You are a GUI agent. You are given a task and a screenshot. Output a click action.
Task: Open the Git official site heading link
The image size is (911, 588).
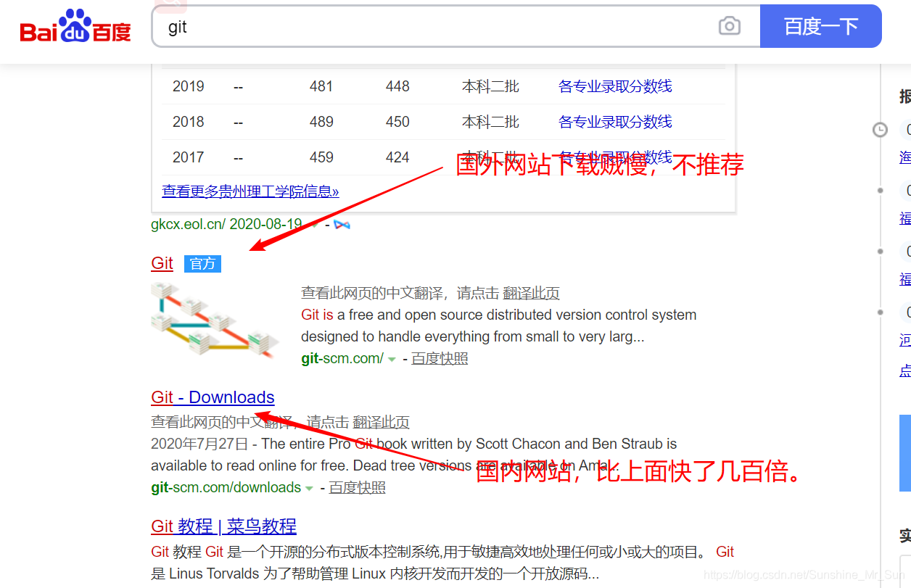pyautogui.click(x=162, y=263)
